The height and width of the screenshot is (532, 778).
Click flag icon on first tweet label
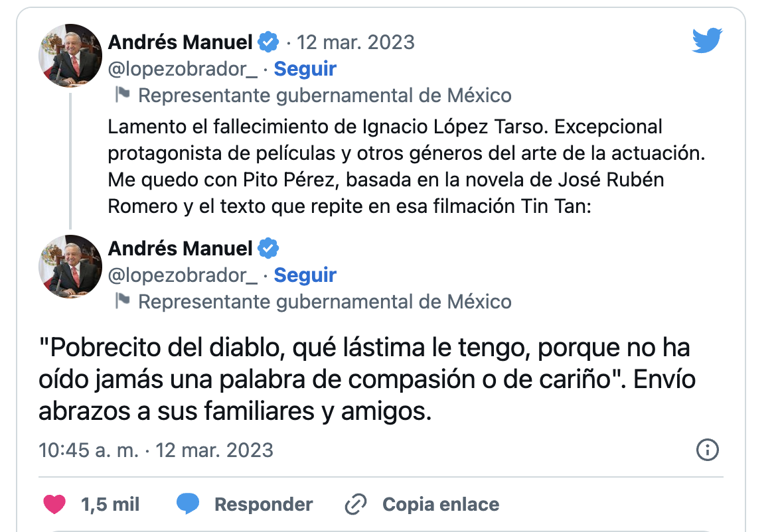(122, 95)
